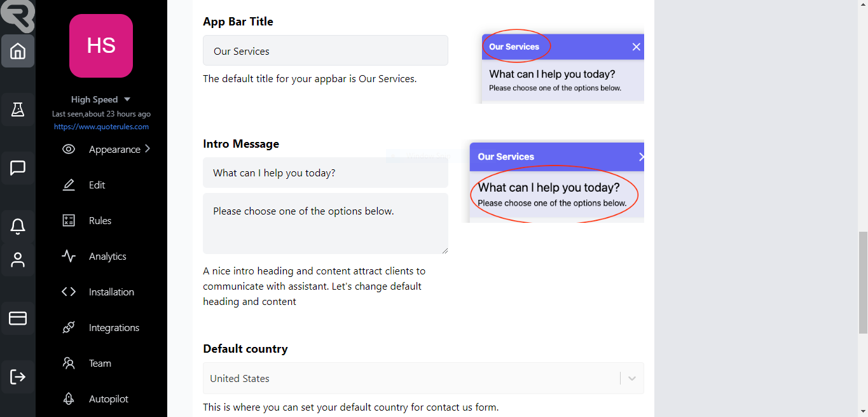Go to the Analytics section

pyautogui.click(x=107, y=257)
